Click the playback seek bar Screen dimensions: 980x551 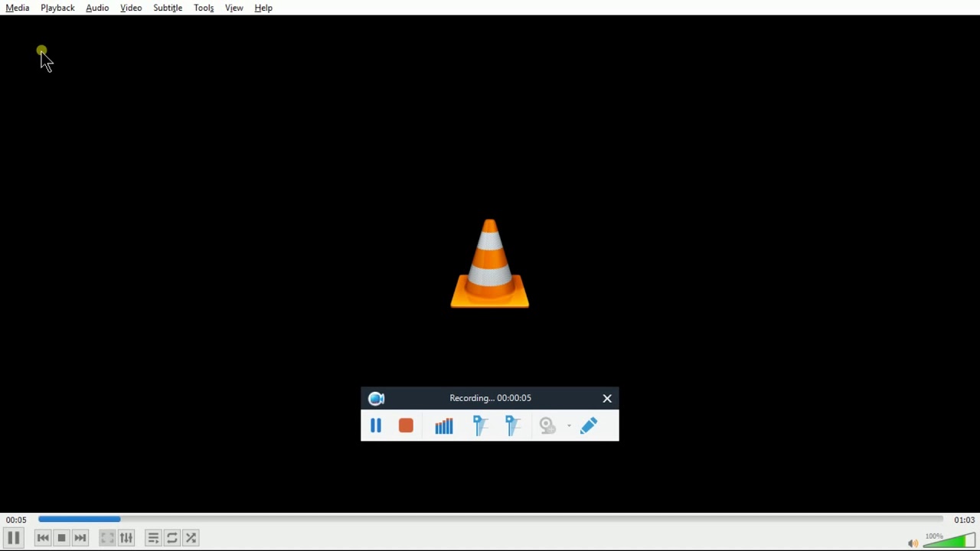pyautogui.click(x=491, y=520)
